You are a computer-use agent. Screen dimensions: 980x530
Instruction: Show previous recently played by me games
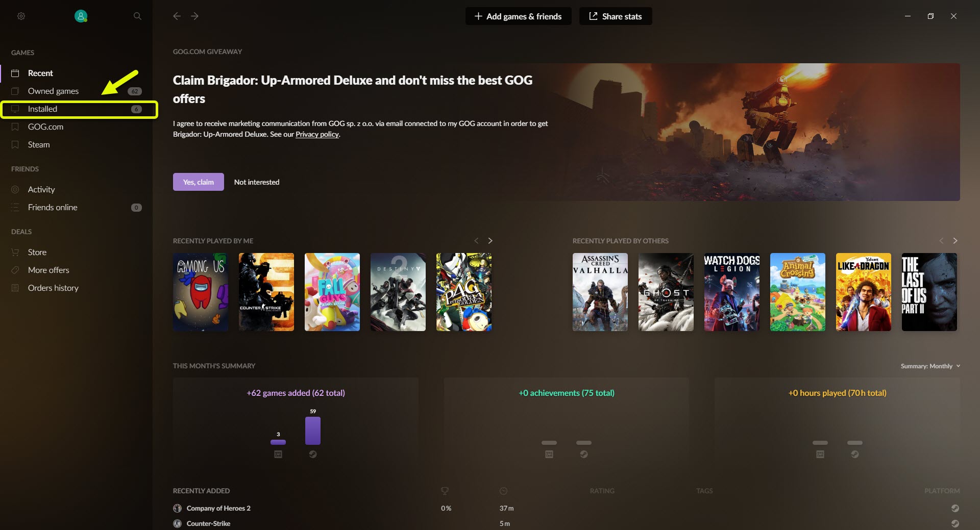click(x=476, y=241)
